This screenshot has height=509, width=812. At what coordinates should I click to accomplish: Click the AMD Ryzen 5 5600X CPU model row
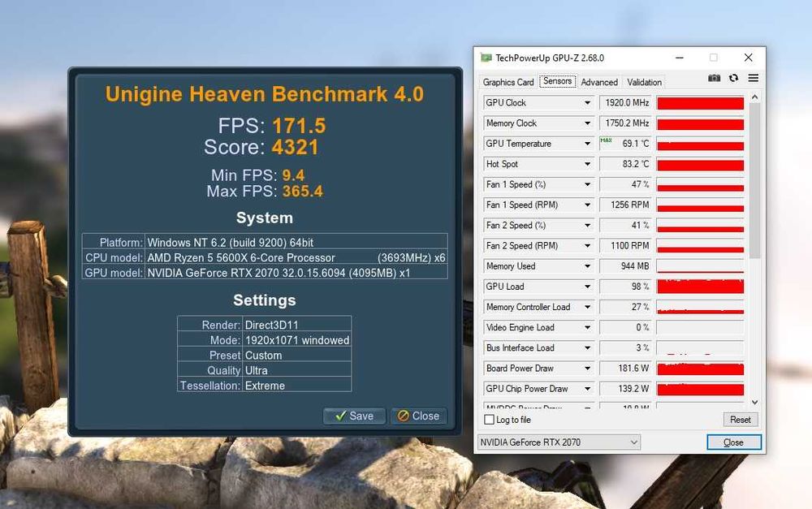click(265, 258)
